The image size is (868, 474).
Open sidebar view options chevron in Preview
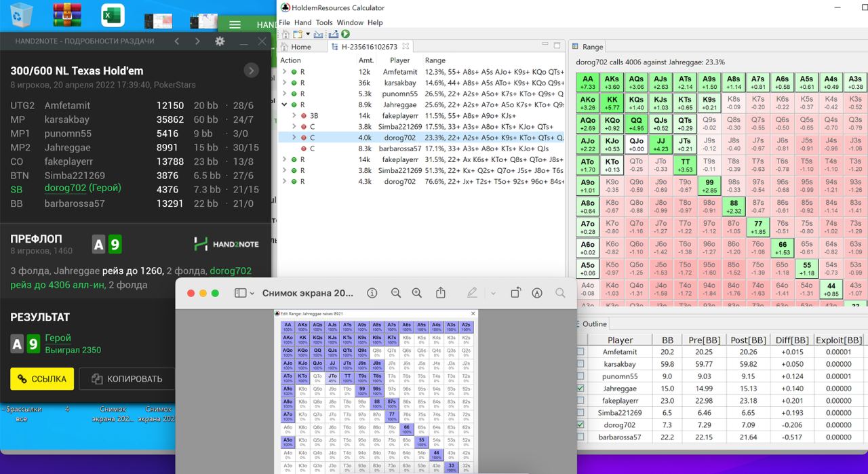(252, 293)
